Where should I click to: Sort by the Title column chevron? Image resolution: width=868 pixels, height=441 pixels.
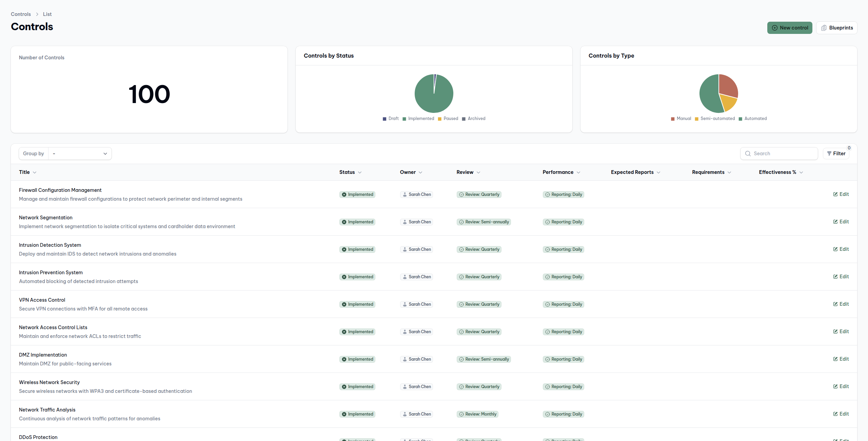tap(35, 173)
